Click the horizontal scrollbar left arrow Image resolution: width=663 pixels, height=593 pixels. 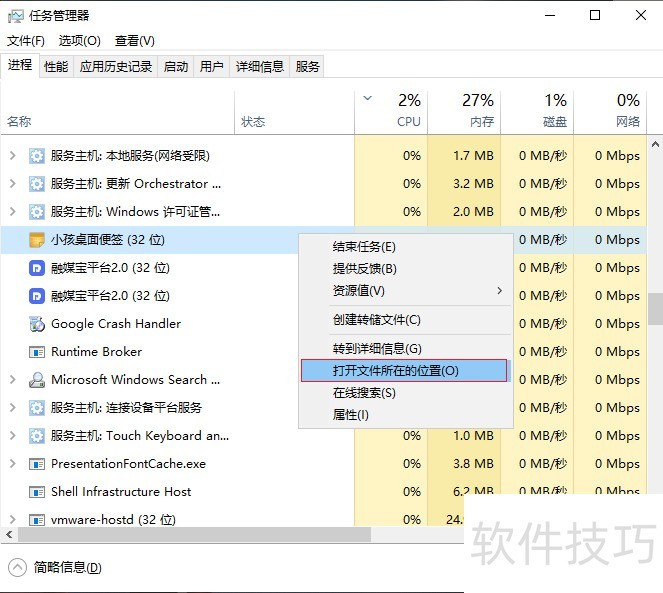coord(9,535)
